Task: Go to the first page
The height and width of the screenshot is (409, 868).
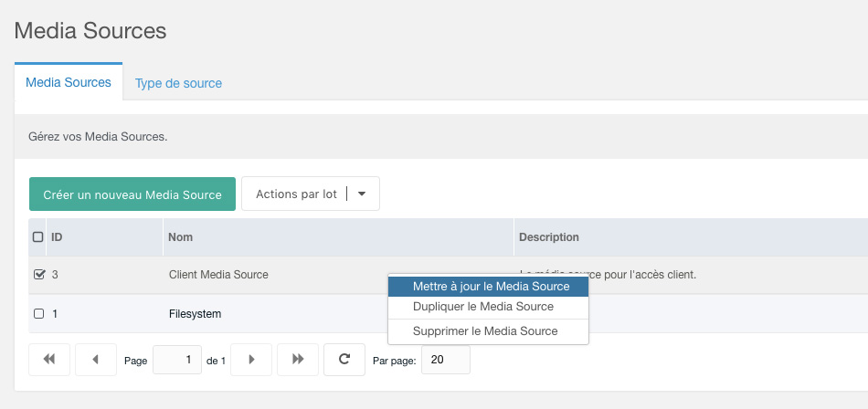Action: point(49,360)
